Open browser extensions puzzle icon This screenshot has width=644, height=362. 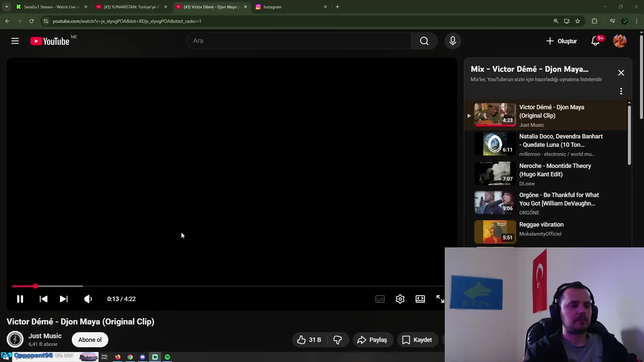click(x=595, y=21)
